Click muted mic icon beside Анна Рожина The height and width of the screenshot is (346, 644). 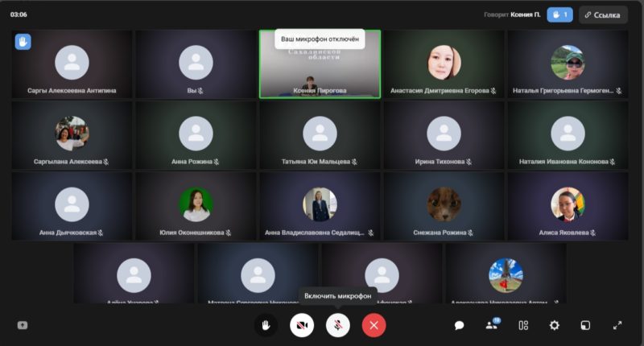(x=217, y=162)
